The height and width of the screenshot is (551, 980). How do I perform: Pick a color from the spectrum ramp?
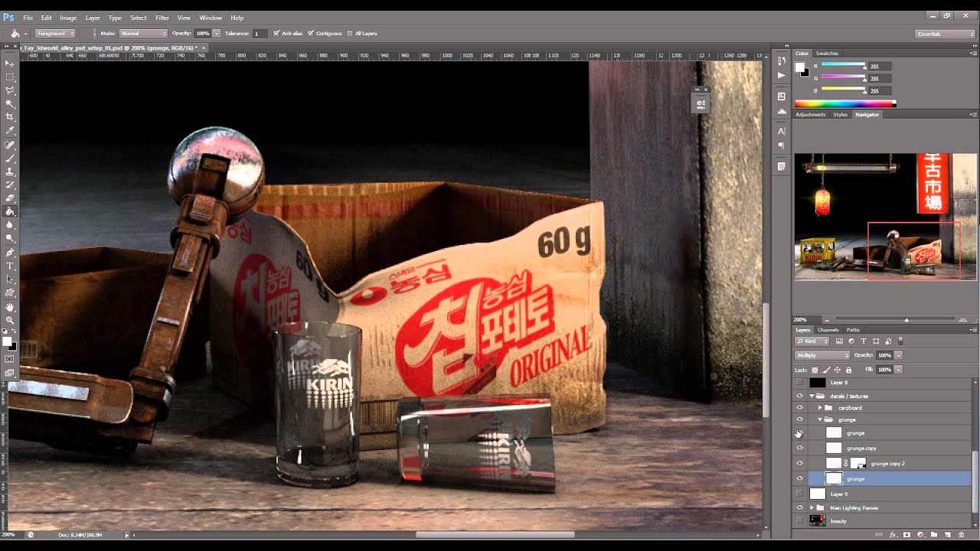click(x=844, y=104)
